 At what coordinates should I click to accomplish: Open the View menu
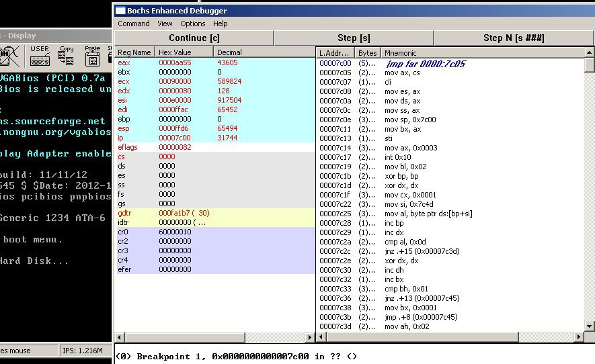pyautogui.click(x=165, y=24)
